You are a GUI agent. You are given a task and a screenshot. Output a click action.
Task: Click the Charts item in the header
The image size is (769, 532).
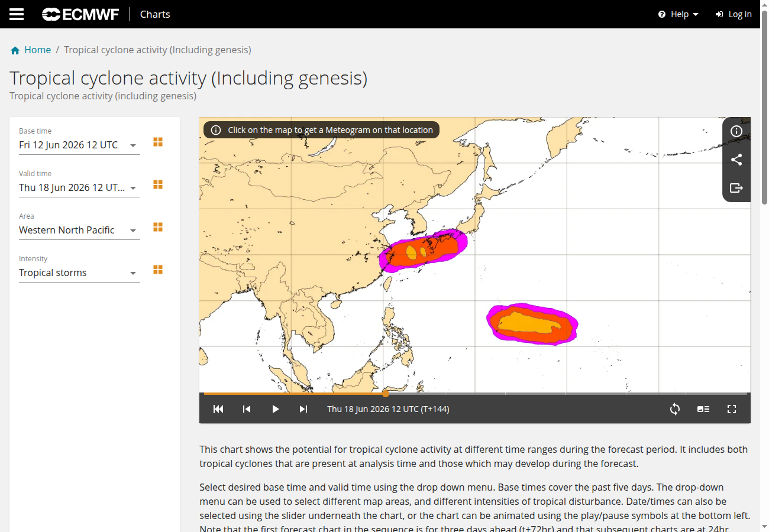click(x=155, y=14)
